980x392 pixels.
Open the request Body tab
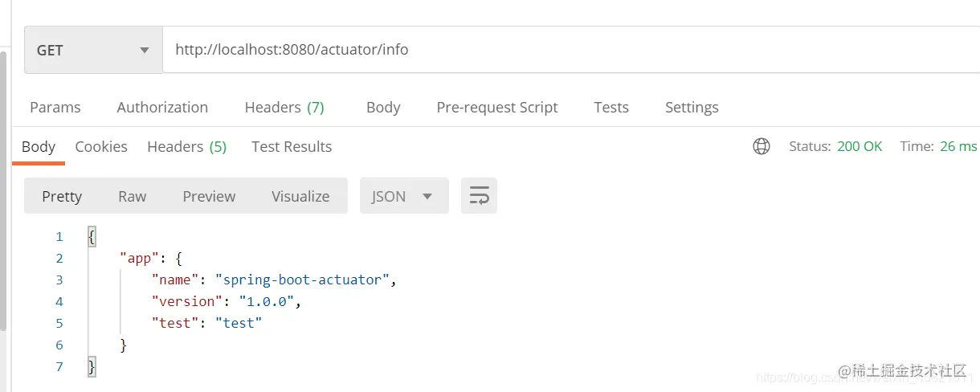[x=383, y=107]
